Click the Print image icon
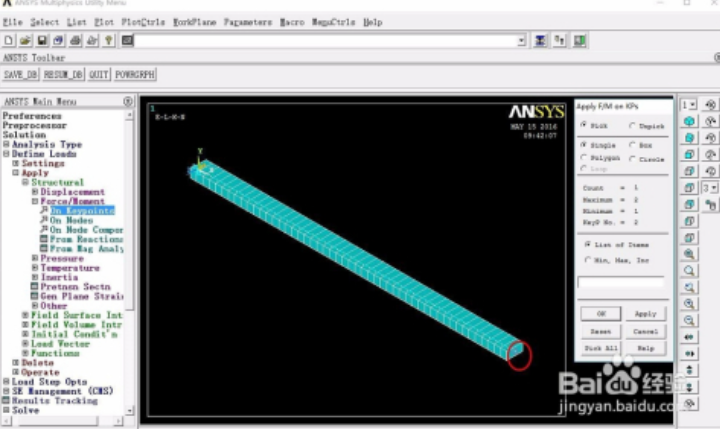720x429 pixels. (x=75, y=40)
